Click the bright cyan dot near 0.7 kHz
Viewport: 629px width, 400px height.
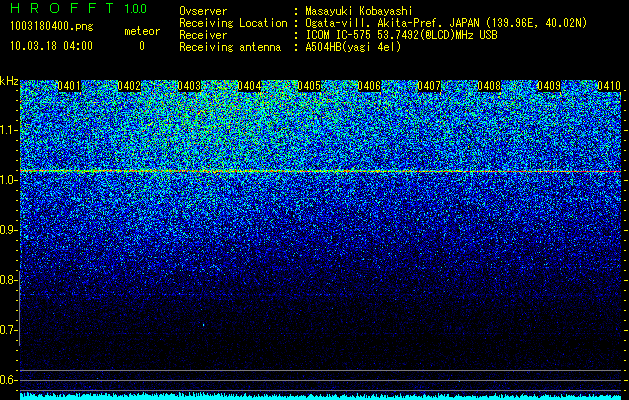[203, 325]
